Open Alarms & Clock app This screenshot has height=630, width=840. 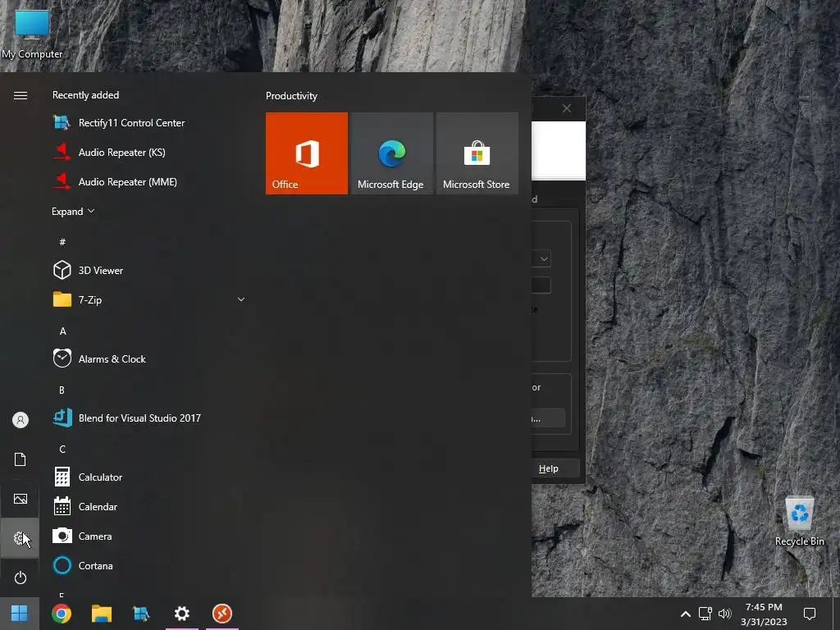coord(149,358)
